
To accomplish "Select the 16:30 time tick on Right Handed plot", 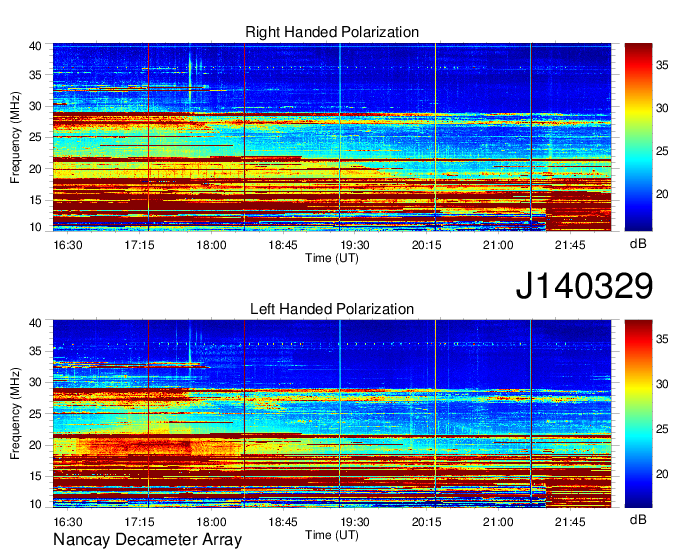I will (68, 245).
